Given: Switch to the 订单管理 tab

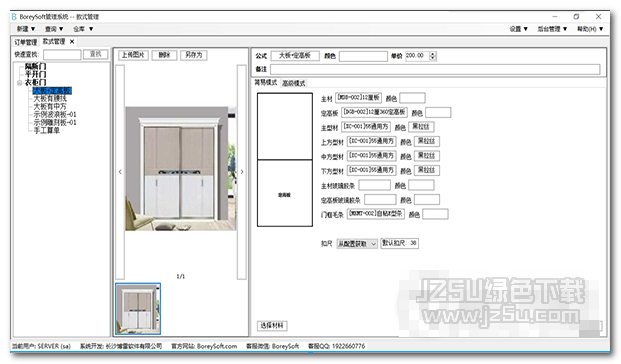Looking at the screenshot, I should point(26,42).
